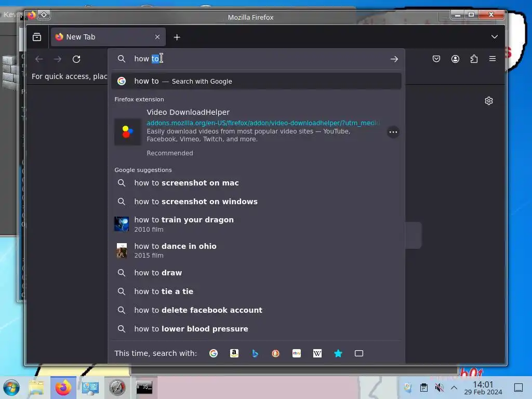Image resolution: width=532 pixels, height=399 pixels.
Task: Click the map-like tray icon beside the clipboard
Action: pyautogui.click(x=408, y=388)
